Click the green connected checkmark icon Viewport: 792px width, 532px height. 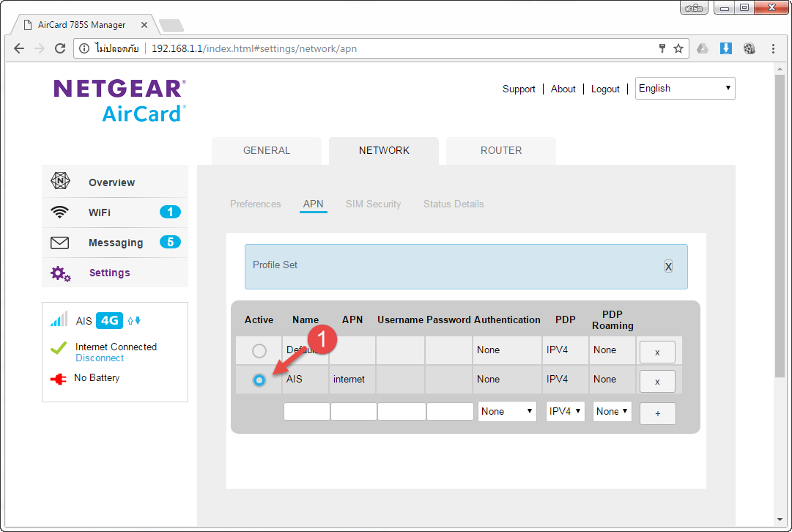59,347
